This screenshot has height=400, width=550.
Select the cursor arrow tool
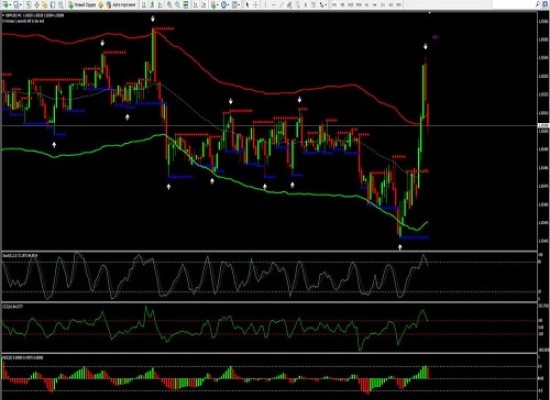248,5
